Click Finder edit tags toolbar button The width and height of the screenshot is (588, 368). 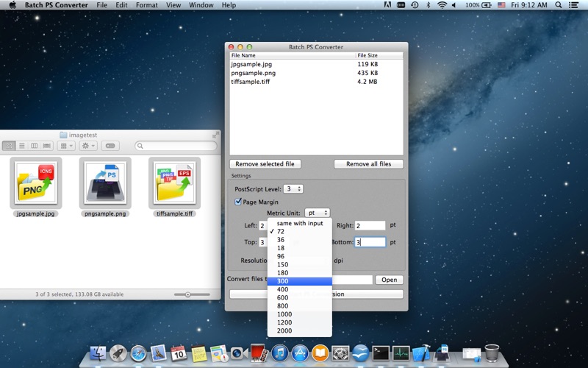(x=110, y=146)
